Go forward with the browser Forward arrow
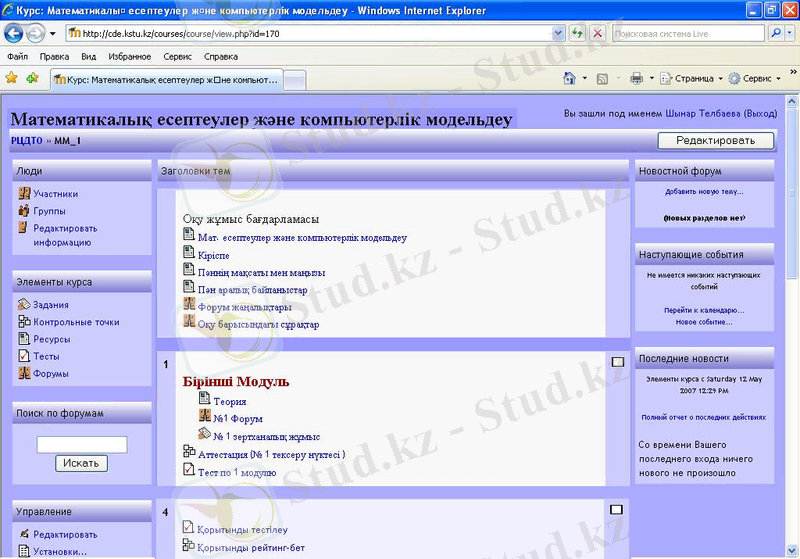Viewport: 800px width, 559px height. point(35,34)
